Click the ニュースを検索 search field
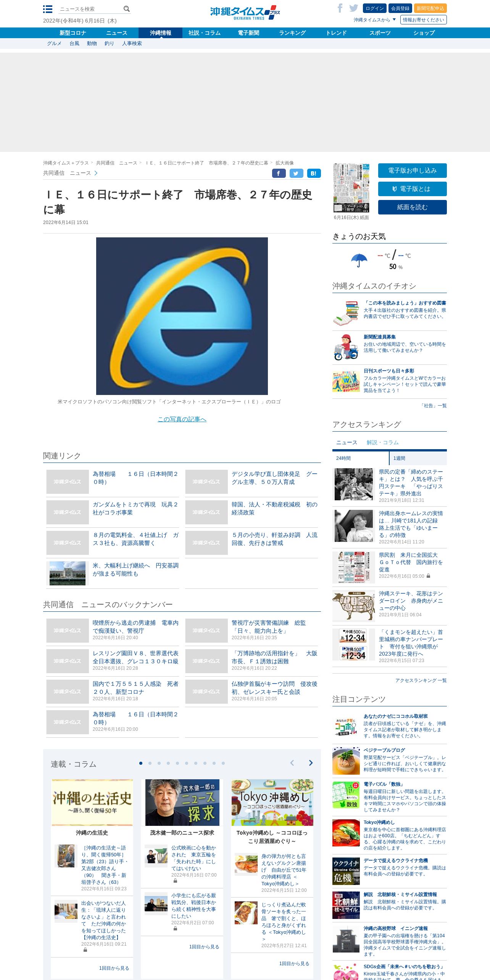Viewport: 490px width, 980px height. pos(90,9)
